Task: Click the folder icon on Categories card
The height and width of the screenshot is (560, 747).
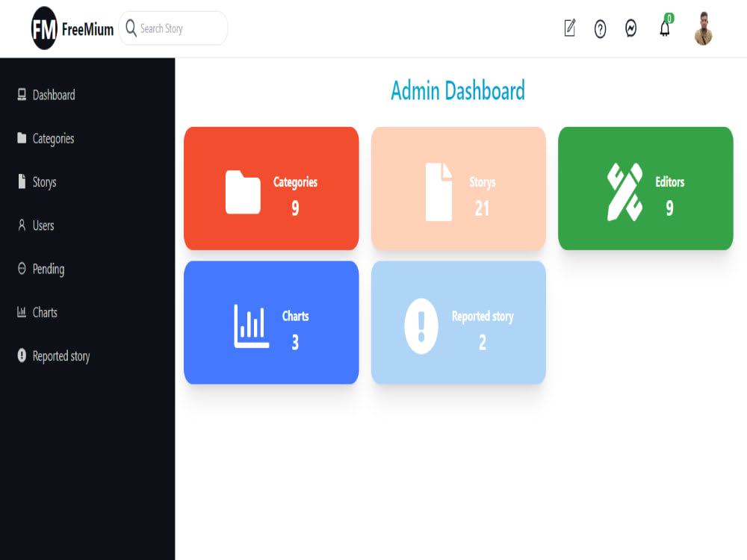Action: 243,192
